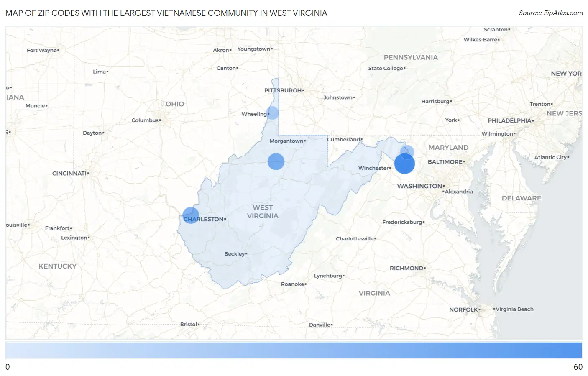Click the Fredericksburg city label
This screenshot has width=588, height=376.
pos(403,222)
